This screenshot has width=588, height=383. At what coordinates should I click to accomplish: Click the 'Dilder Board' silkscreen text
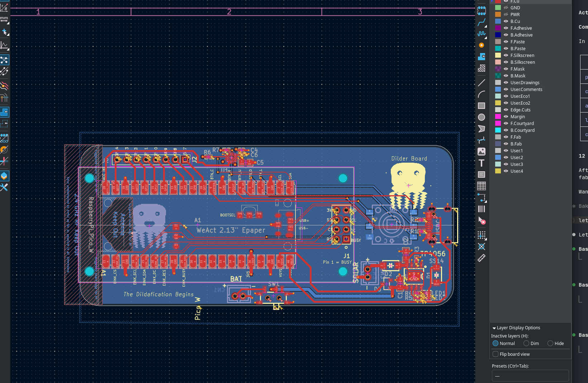(x=409, y=158)
